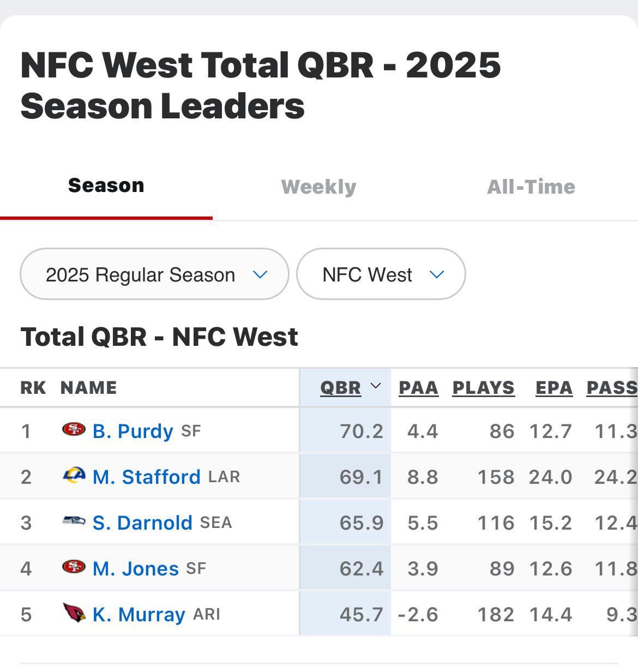Click the sort arrow next to QBR
The width and height of the screenshot is (638, 672).
tap(376, 387)
